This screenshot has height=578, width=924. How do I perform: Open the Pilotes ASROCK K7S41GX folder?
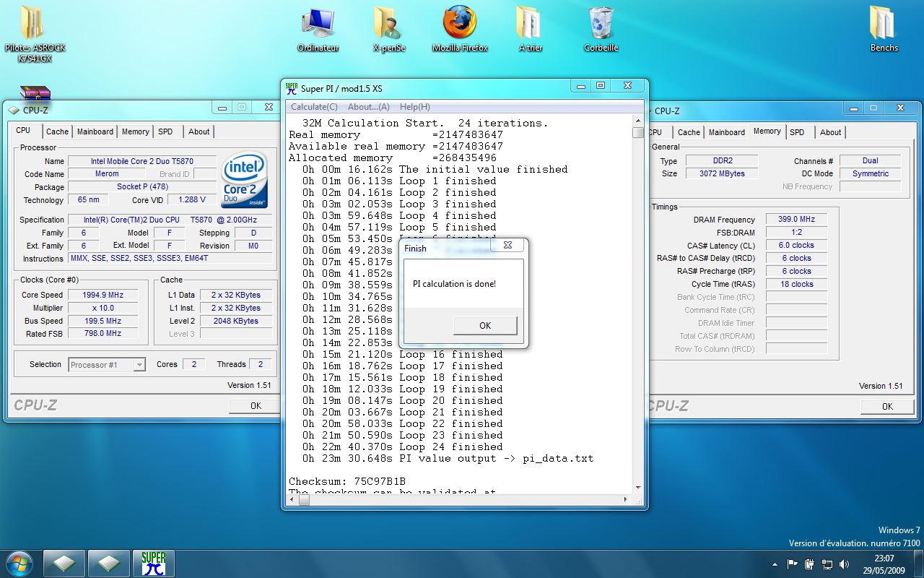click(x=35, y=33)
